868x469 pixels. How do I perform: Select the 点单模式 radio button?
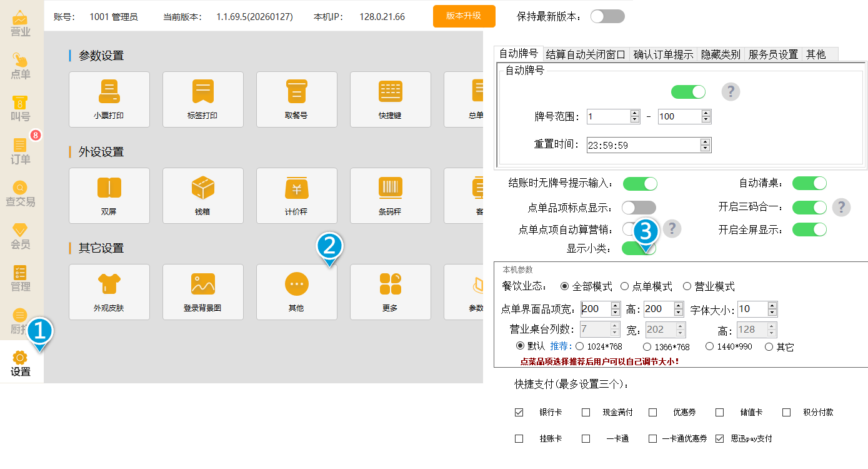tap(625, 286)
